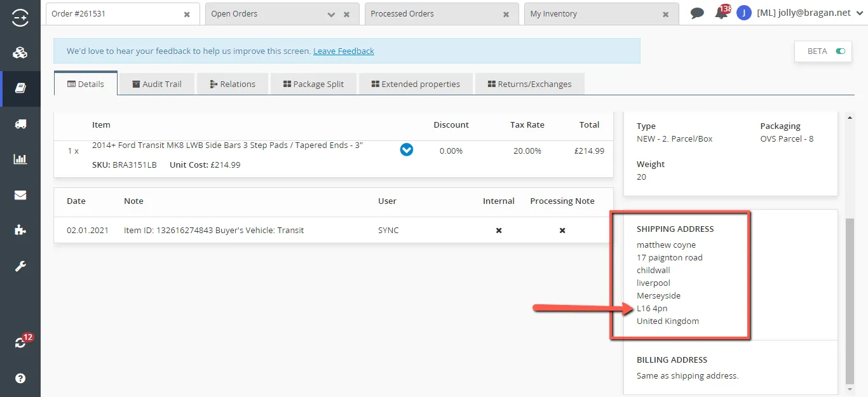Open the Relations tab
The width and height of the screenshot is (868, 397).
point(233,84)
